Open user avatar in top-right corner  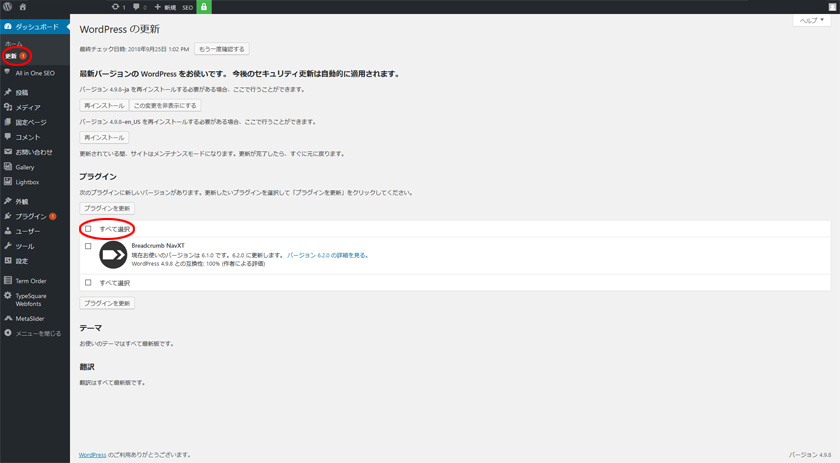(x=832, y=7)
